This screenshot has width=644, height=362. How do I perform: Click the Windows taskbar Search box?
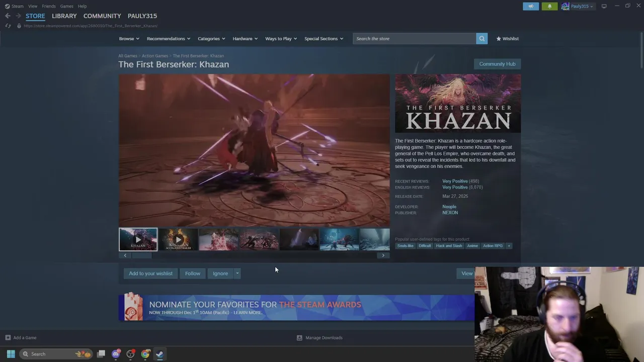point(56,354)
